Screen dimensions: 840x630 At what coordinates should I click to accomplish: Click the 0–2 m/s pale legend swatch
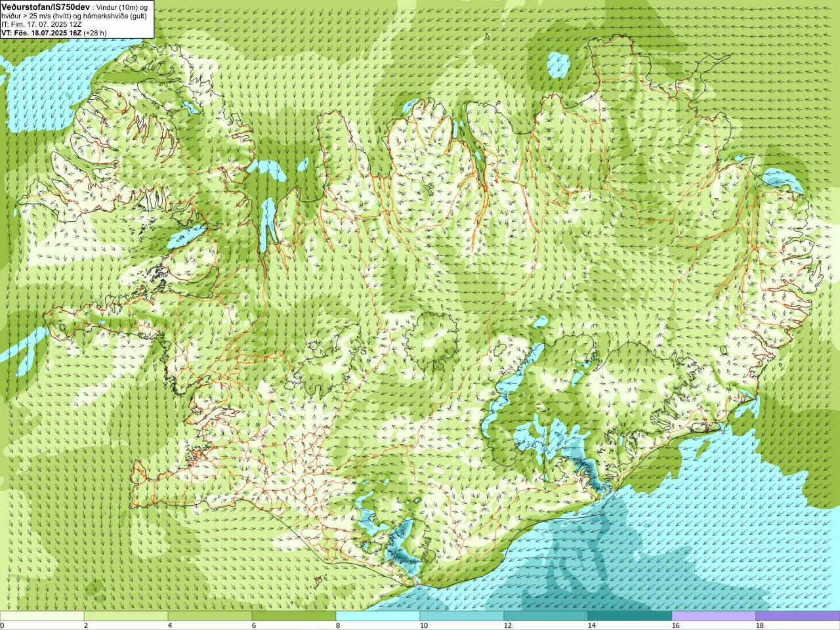coord(42,616)
